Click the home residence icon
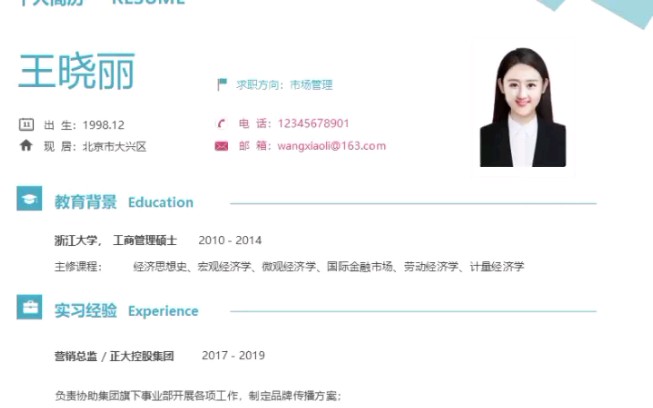This screenshot has width=653, height=408. [26, 145]
